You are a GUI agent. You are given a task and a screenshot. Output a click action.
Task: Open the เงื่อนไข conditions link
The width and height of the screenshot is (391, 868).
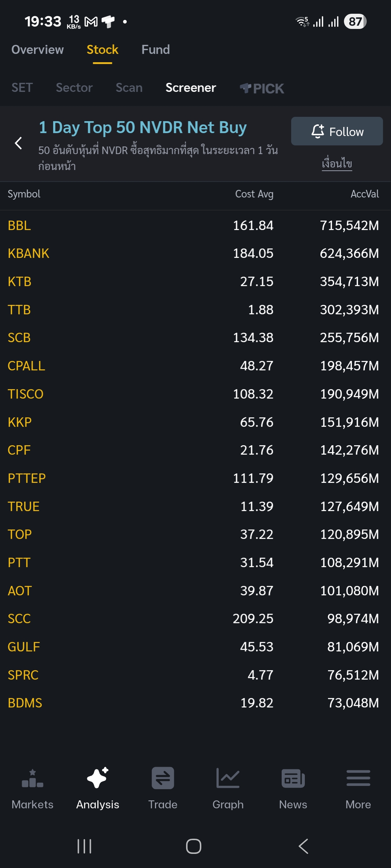(337, 163)
